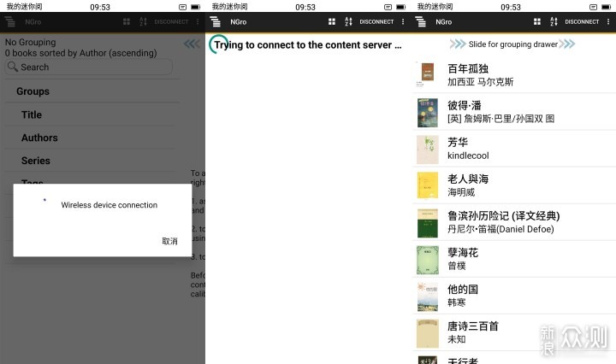This screenshot has width=616, height=364.
Task: Tap the 孽海花 cover thumbnail
Action: 427,260
